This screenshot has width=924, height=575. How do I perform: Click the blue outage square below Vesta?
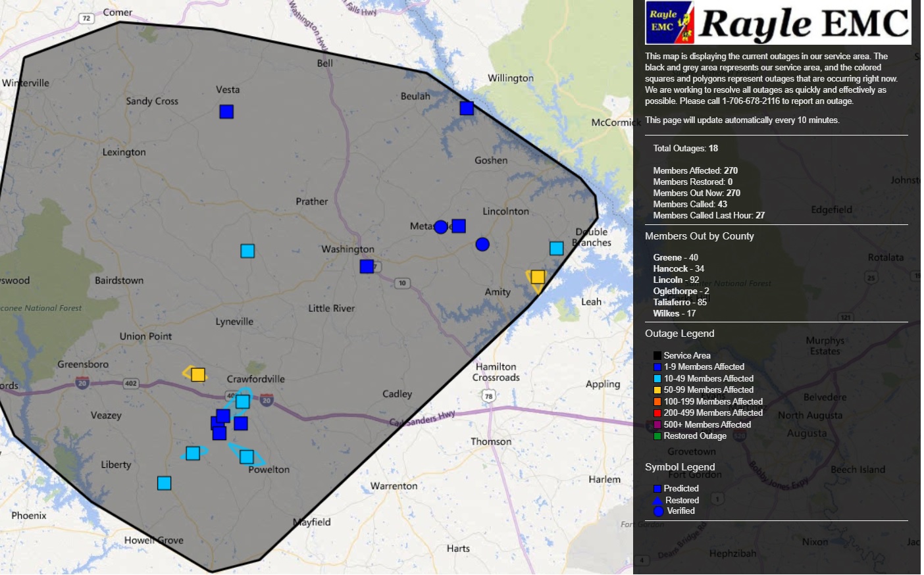click(226, 112)
